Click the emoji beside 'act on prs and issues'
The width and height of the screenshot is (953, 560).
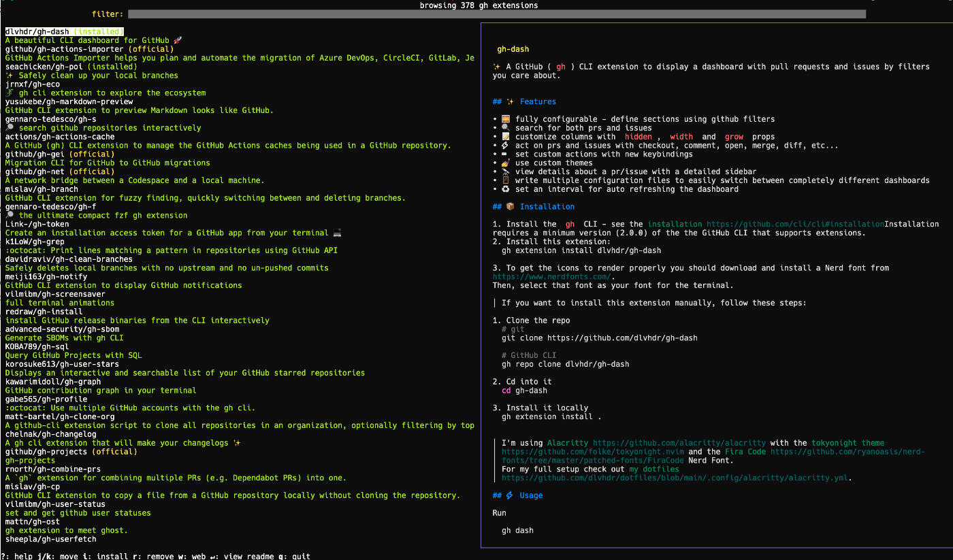(505, 146)
